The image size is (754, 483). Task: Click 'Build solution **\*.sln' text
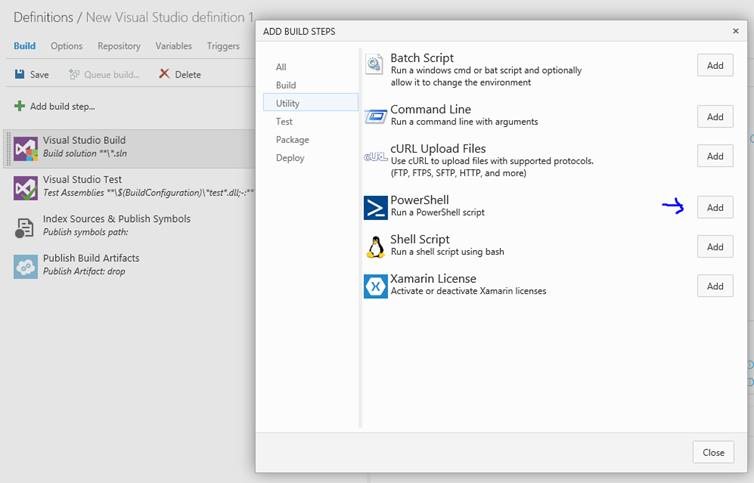click(85, 153)
